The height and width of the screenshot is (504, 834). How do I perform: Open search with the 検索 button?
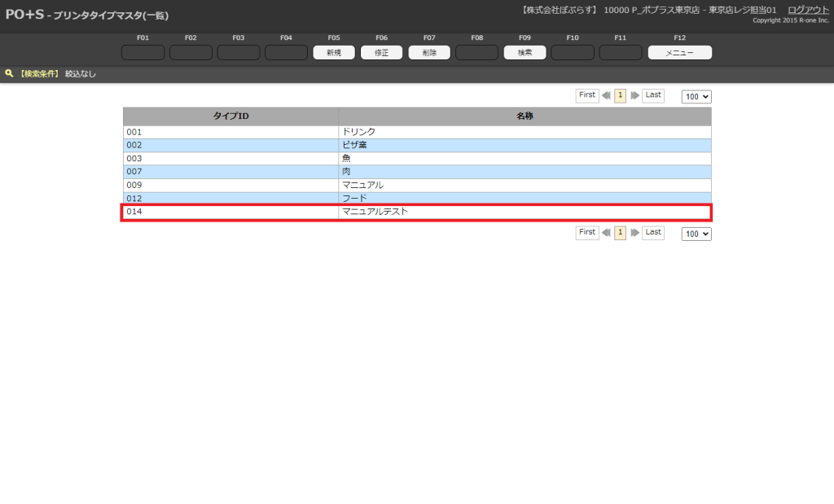(x=525, y=53)
